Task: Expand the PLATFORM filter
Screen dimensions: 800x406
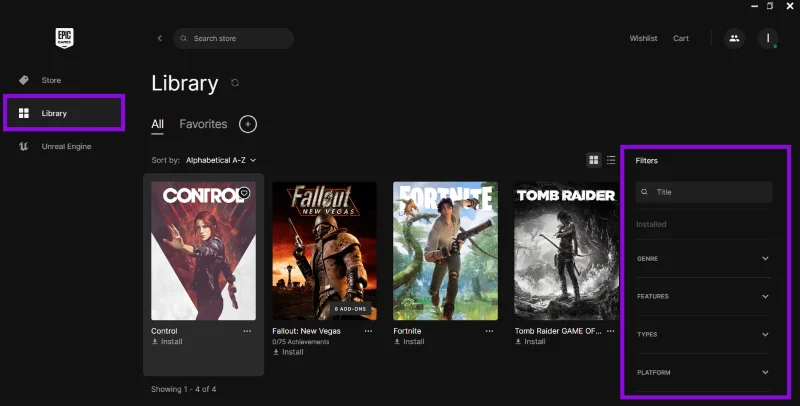Action: click(x=704, y=372)
